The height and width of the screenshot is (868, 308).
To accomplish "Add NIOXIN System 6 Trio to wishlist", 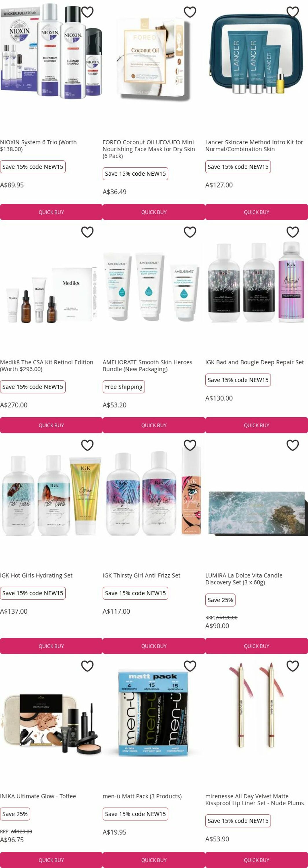I will 87,12.
